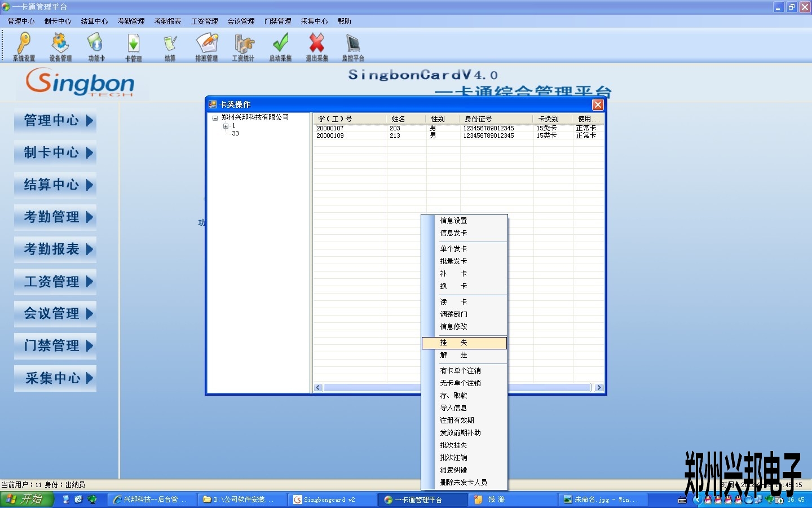Open the 管理中心 menu in menu bar
This screenshot has width=812, height=508.
(x=21, y=21)
